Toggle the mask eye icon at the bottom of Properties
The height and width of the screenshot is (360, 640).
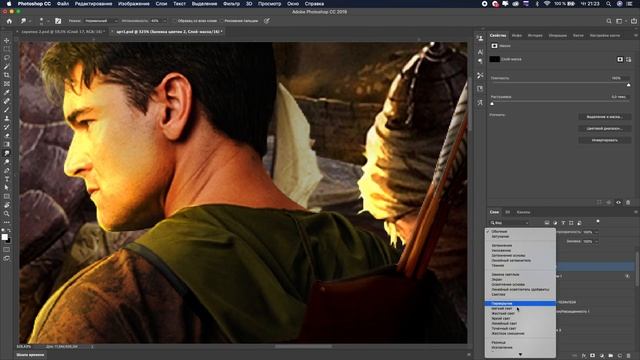(x=618, y=202)
